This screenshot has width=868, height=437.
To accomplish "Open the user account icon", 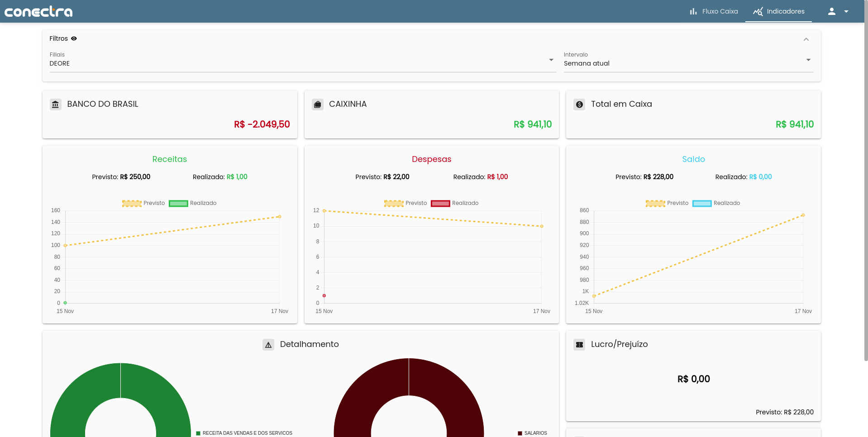I will pyautogui.click(x=832, y=11).
